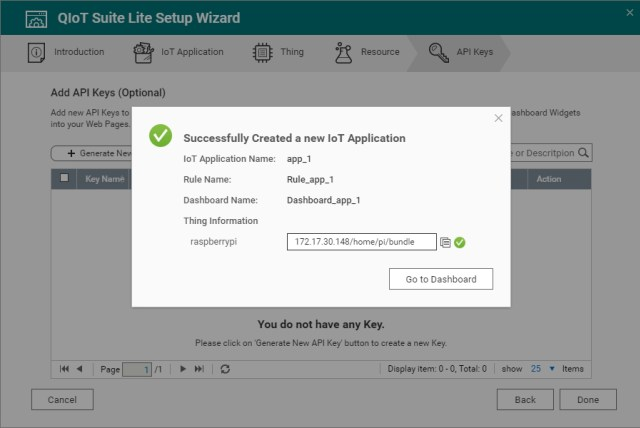640x428 pixels.
Task: Click the Resource flask icon
Action: tap(343, 53)
